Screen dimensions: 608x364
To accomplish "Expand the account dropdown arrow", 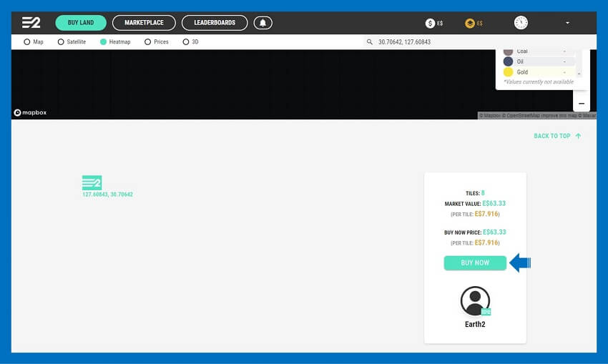I will 567,23.
